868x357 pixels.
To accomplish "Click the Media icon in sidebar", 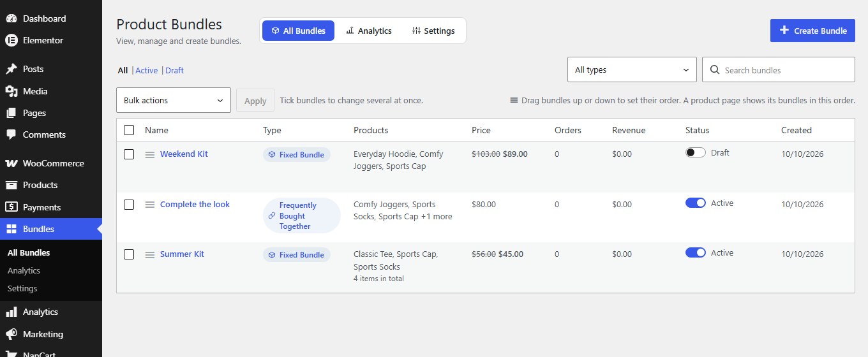I will (11, 91).
